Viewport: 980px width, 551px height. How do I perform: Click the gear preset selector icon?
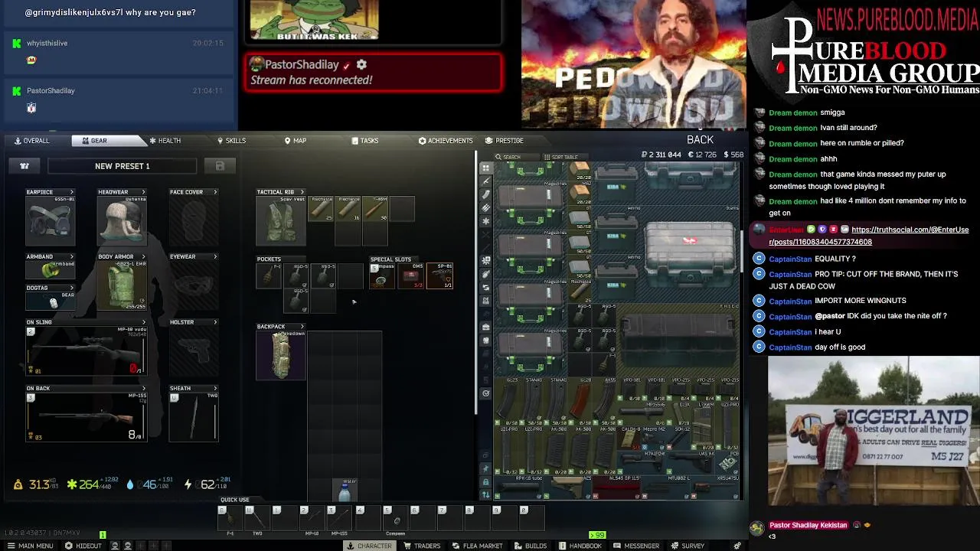[24, 166]
